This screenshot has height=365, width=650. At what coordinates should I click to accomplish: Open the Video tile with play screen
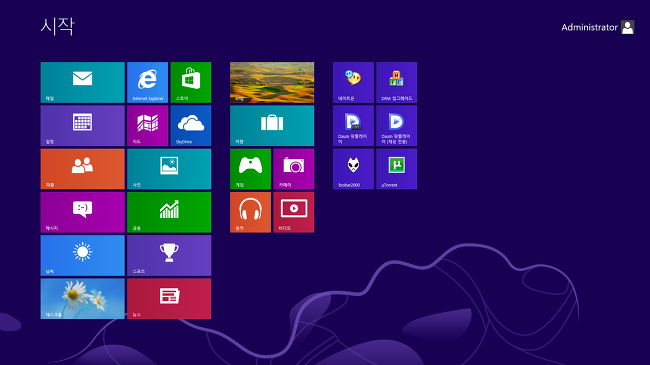coord(293,212)
